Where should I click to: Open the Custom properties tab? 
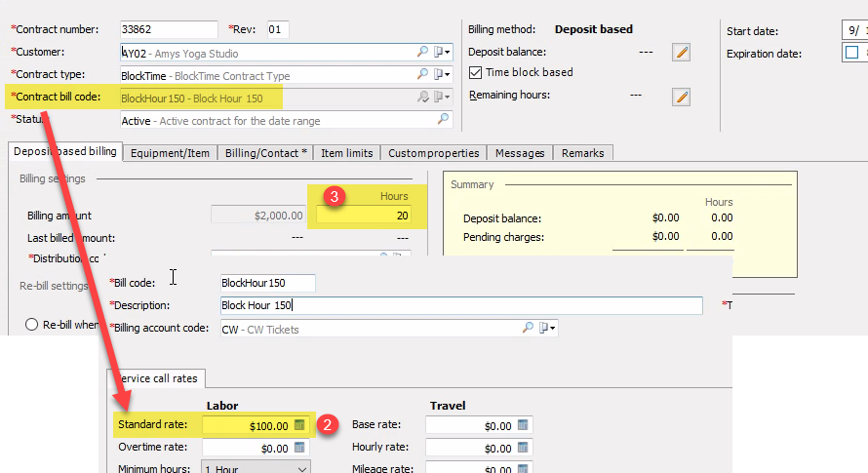[433, 153]
